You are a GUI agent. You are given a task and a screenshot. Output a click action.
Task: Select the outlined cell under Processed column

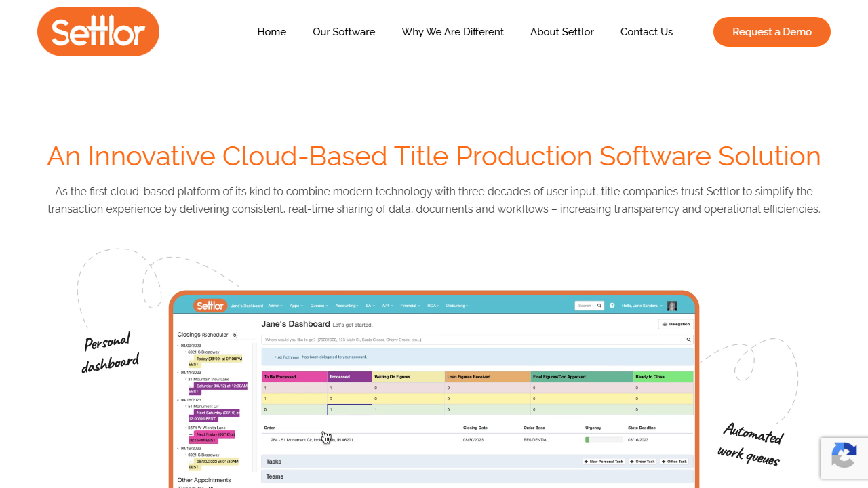click(350, 409)
